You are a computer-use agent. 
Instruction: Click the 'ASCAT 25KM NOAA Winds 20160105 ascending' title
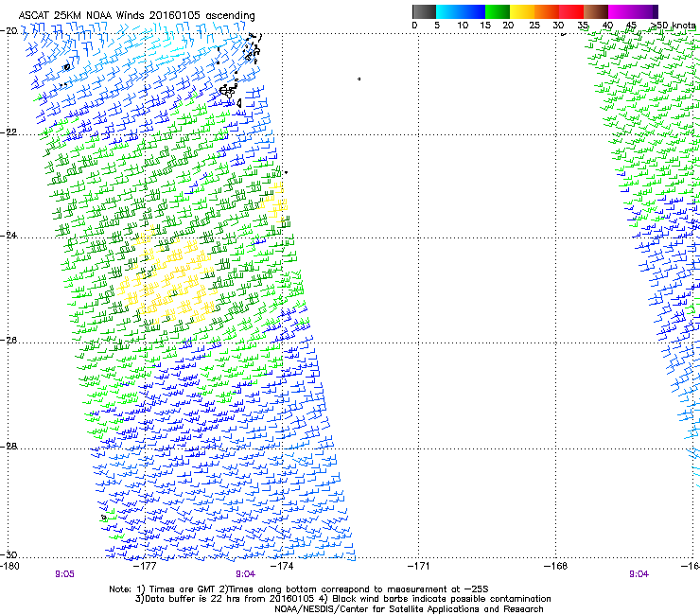point(136,16)
